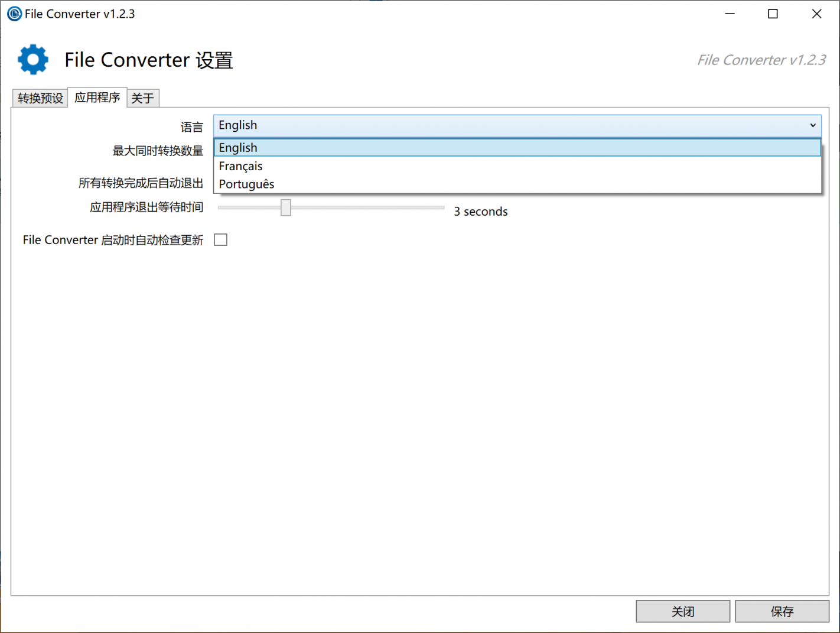
Task: Open the 关于 tab
Action: [143, 98]
